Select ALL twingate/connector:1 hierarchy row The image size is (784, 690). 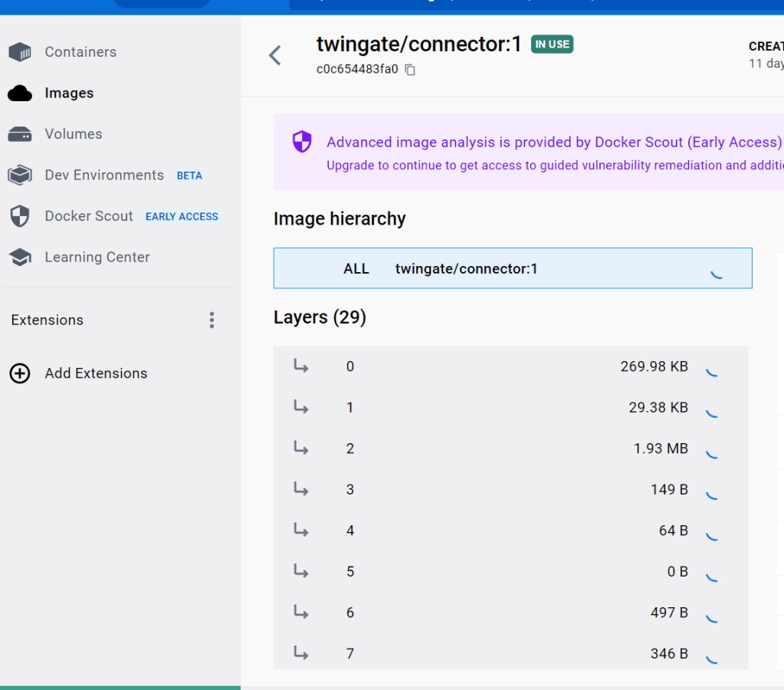[x=513, y=268]
